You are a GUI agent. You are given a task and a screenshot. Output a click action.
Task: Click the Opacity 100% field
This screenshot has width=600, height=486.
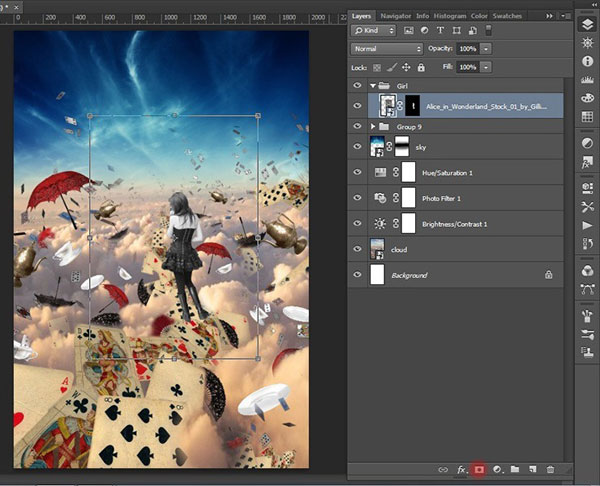[468, 49]
